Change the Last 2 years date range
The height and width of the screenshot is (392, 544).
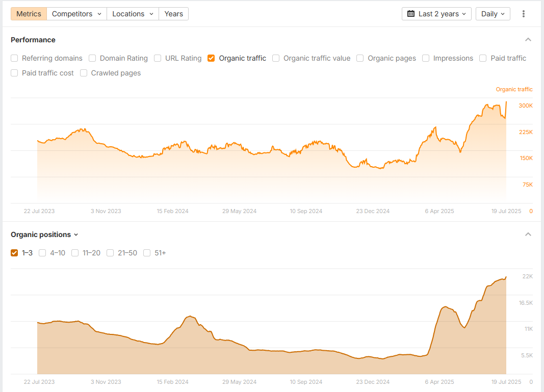click(x=436, y=14)
